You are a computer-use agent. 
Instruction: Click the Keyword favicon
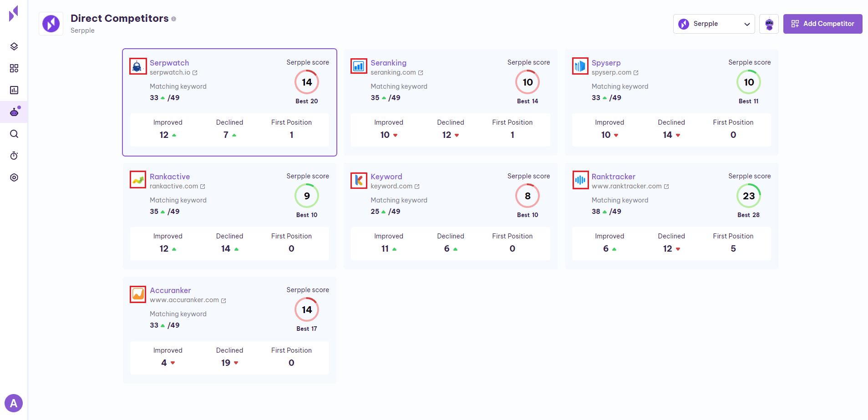pyautogui.click(x=359, y=180)
